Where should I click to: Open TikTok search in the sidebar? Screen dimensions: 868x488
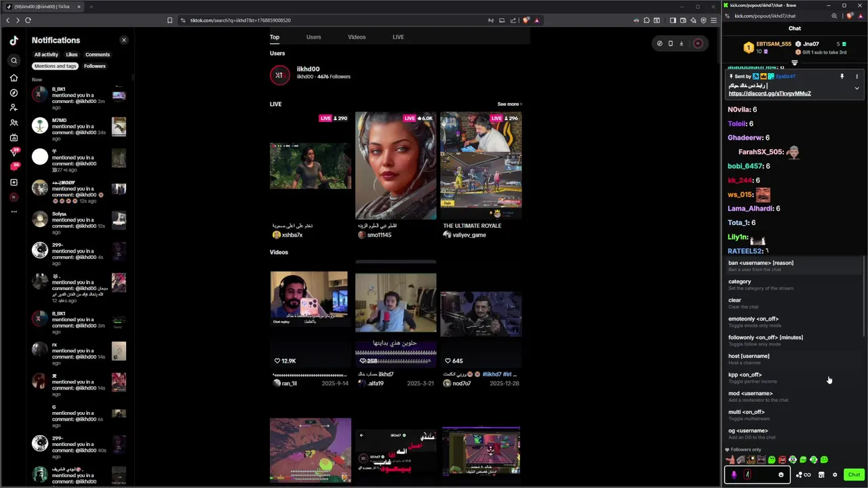pos(14,60)
